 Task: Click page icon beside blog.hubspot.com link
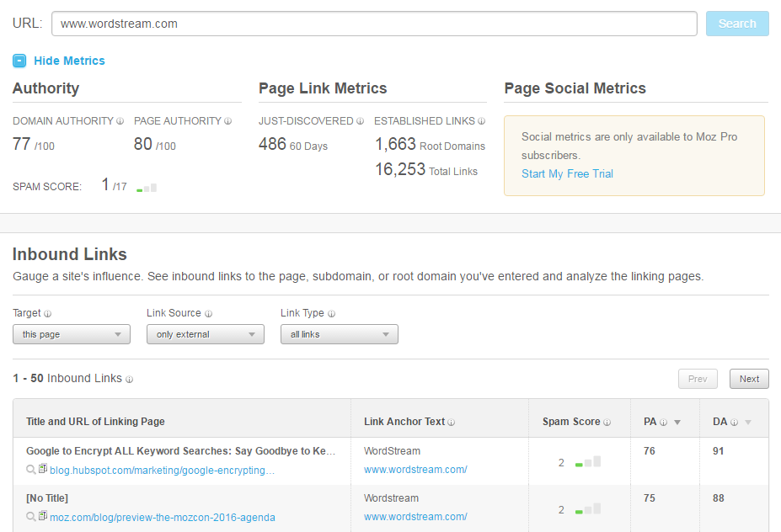[43, 468]
